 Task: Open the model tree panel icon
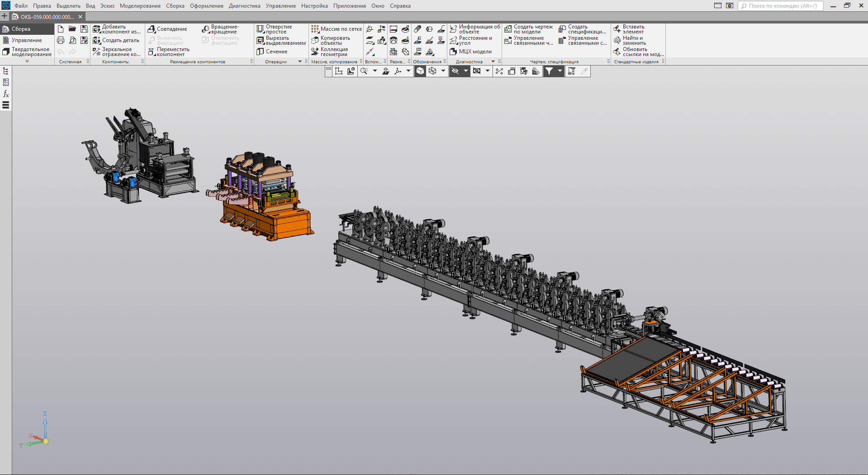(6, 71)
